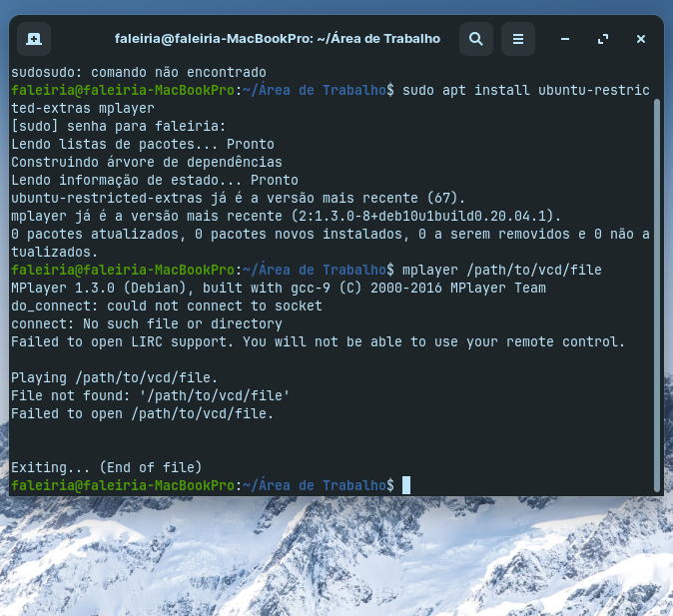Click 'Lendo informação de estado... Pronto'

[x=155, y=181]
